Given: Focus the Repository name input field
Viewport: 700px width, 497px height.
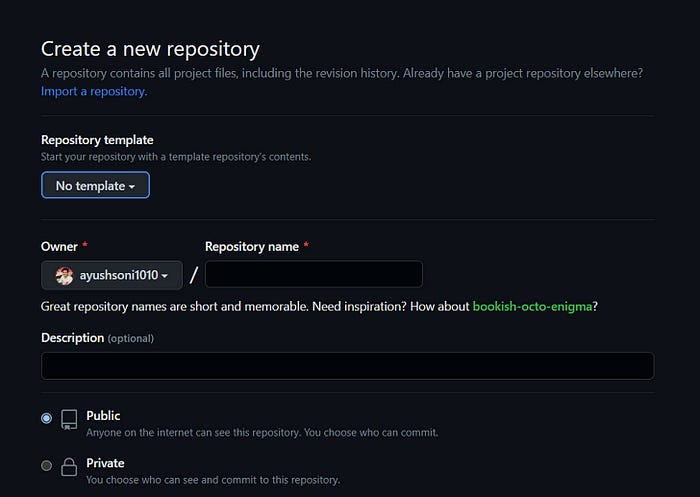Looking at the screenshot, I should coord(313,275).
